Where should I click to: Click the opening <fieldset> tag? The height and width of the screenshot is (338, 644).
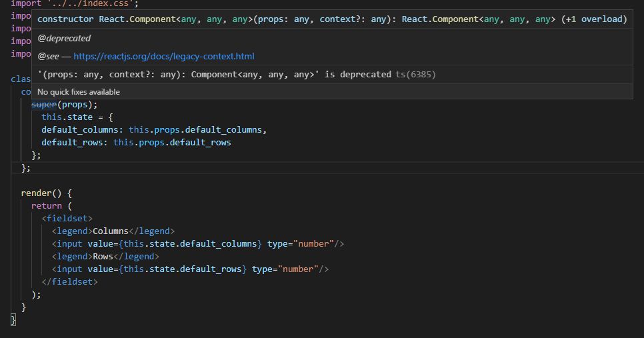(67, 219)
